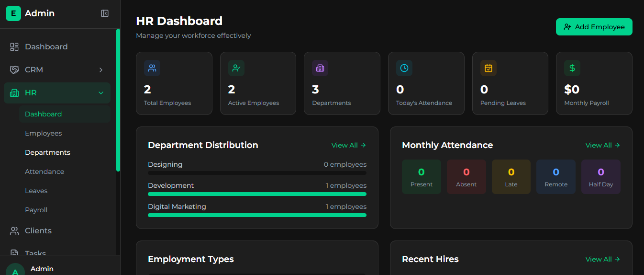Collapse the HR menu section

101,93
